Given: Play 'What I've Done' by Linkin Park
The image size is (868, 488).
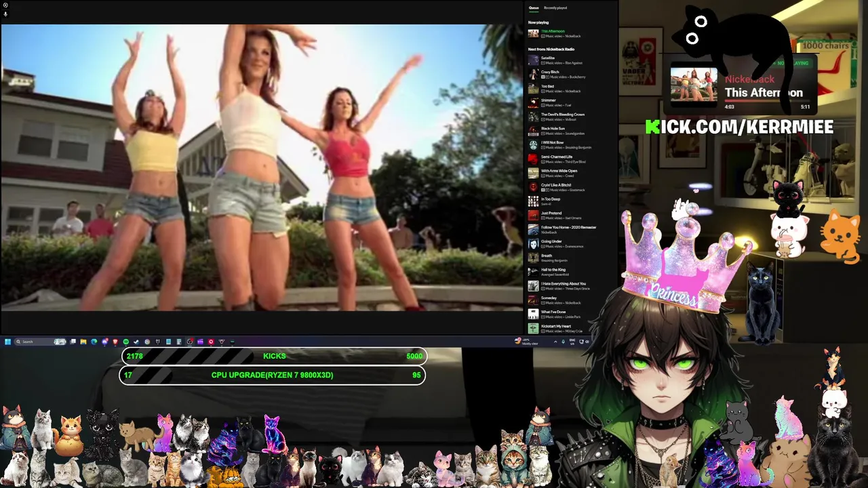Looking at the screenshot, I should pos(570,314).
